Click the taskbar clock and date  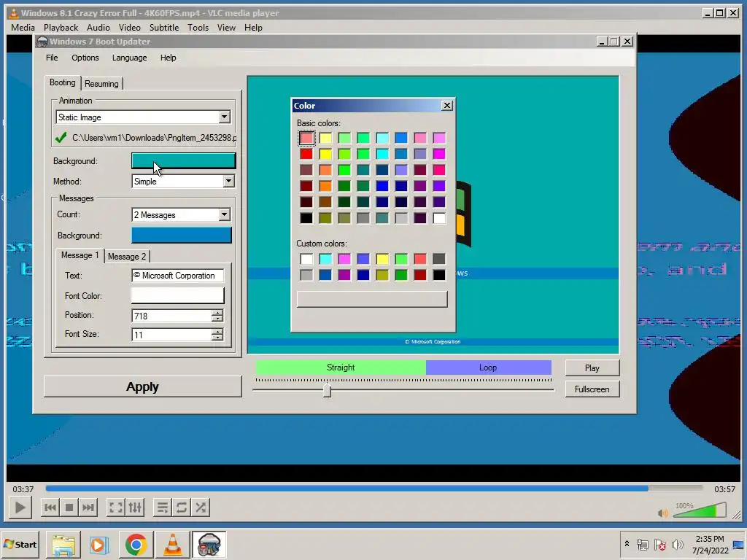[710, 544]
